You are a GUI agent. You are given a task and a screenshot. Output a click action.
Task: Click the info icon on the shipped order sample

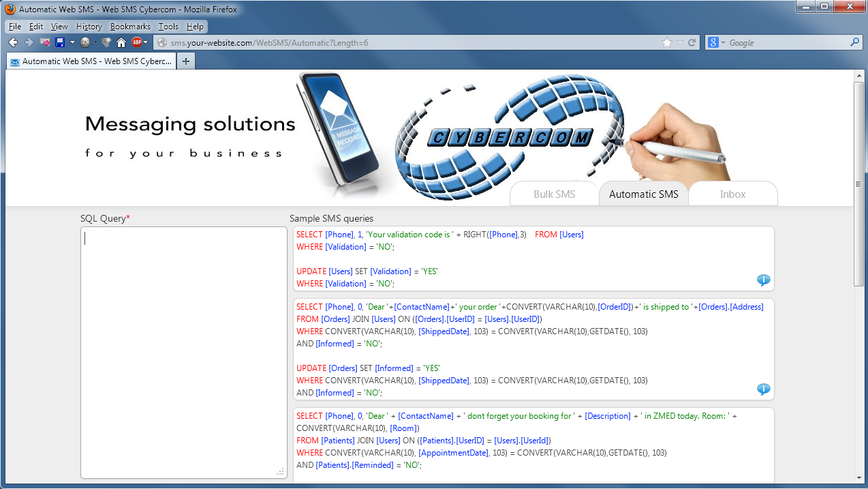[x=763, y=389]
